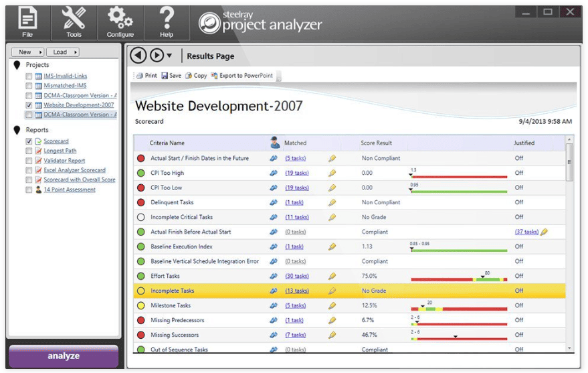Click pencil icon for CPI Too Low

332,188
